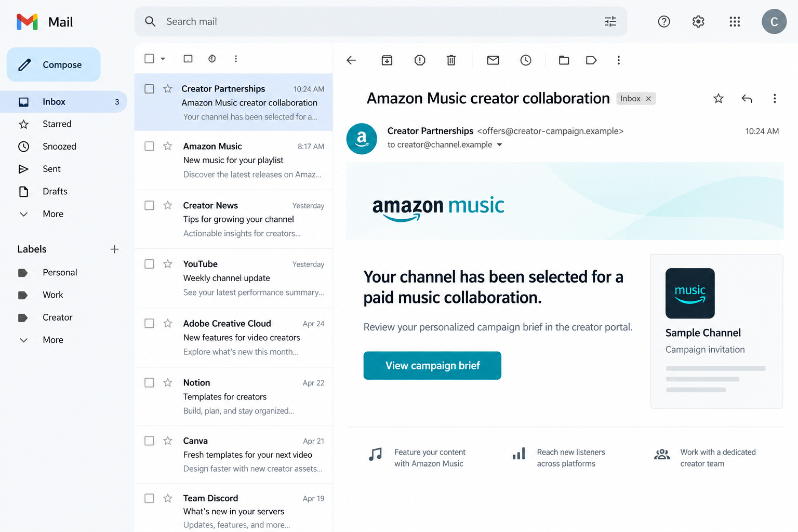
Task: Star the YouTube weekly channel update email
Action: [x=167, y=264]
